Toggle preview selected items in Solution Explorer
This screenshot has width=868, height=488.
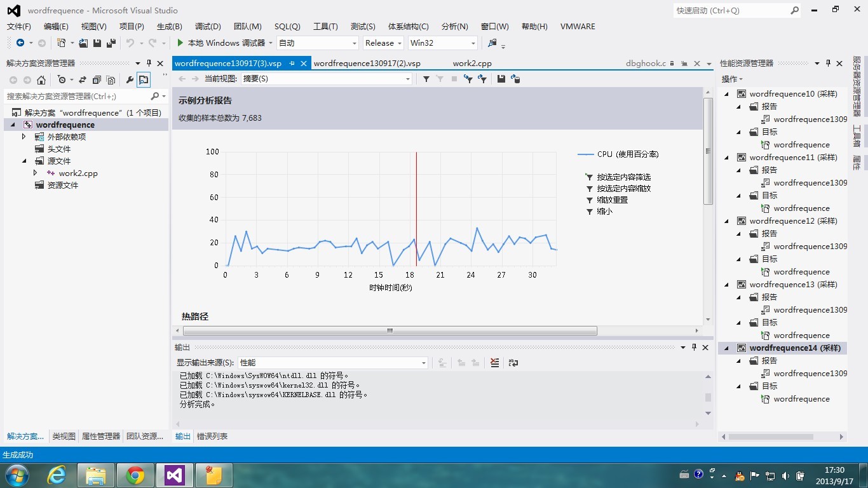(144, 80)
